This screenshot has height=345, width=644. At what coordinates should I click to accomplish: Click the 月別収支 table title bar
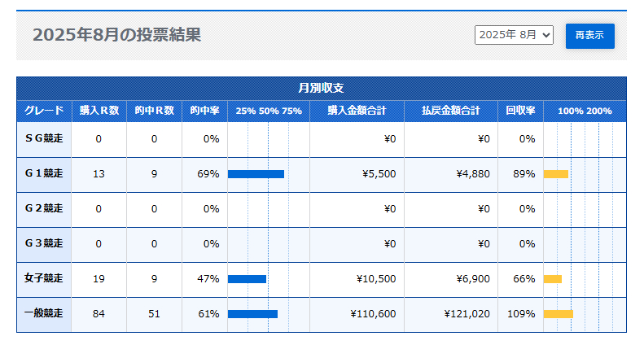[x=322, y=88]
